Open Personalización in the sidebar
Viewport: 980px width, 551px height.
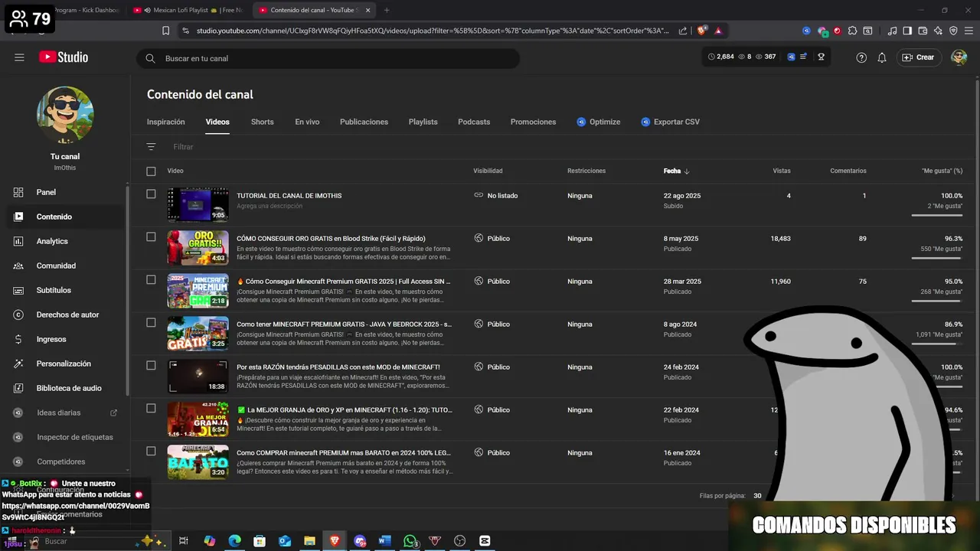click(64, 364)
